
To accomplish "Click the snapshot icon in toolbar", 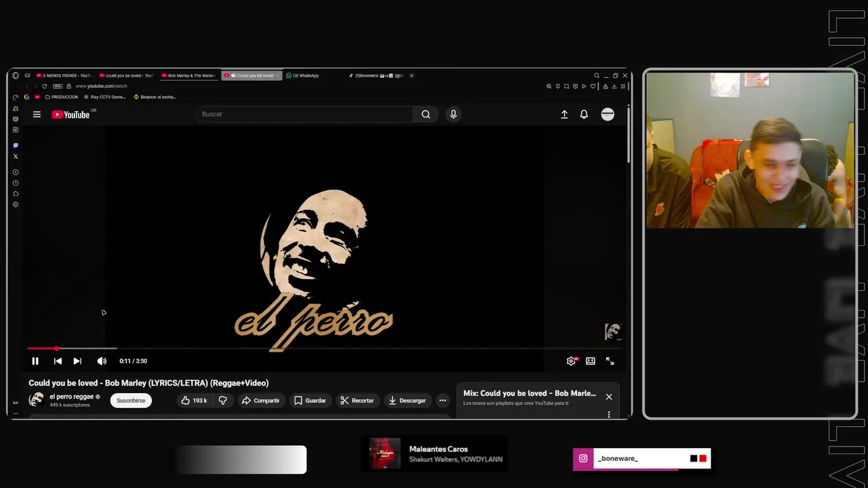I will point(566,86).
